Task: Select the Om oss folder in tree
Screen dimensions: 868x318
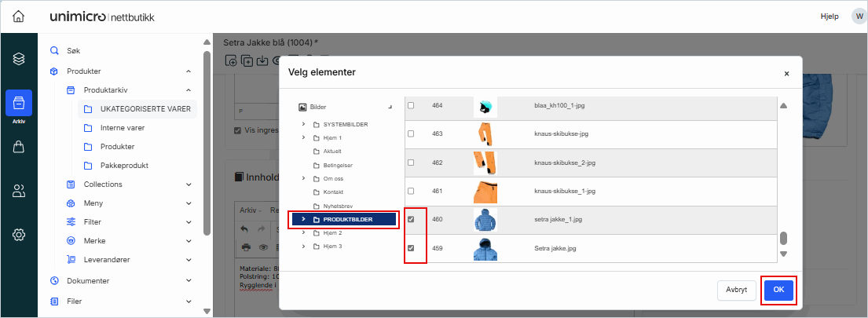Action: click(x=334, y=178)
